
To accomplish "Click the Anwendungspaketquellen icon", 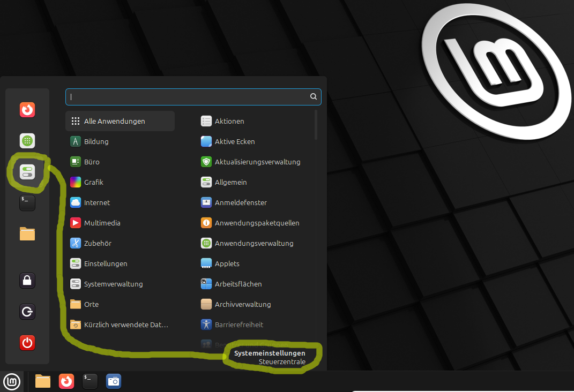I will pyautogui.click(x=206, y=223).
